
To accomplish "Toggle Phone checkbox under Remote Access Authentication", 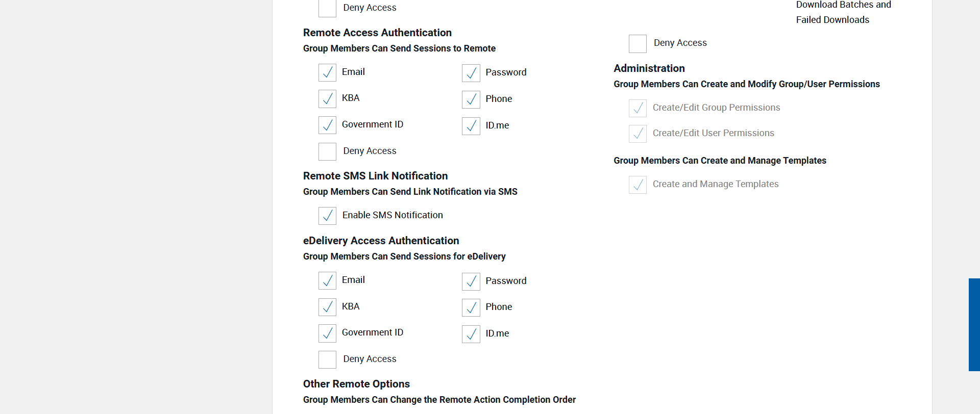I will (x=471, y=99).
